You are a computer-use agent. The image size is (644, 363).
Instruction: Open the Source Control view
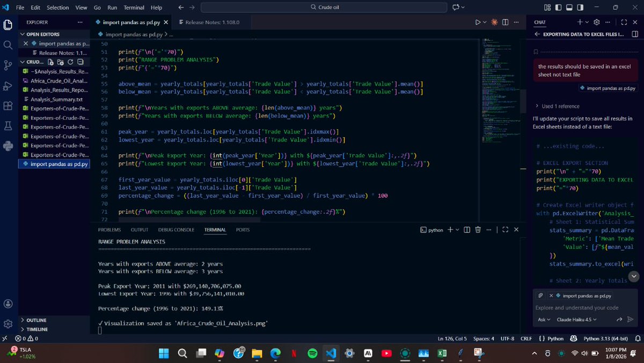click(x=8, y=65)
